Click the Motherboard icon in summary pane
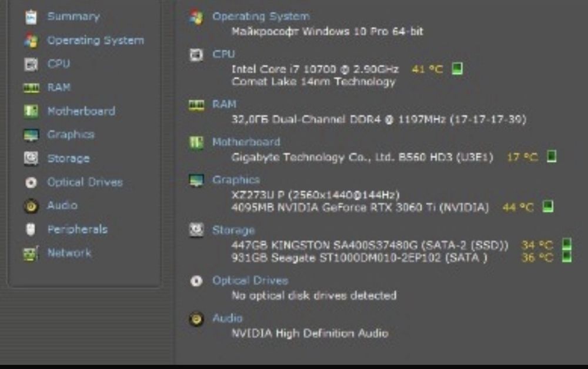 pyautogui.click(x=196, y=142)
